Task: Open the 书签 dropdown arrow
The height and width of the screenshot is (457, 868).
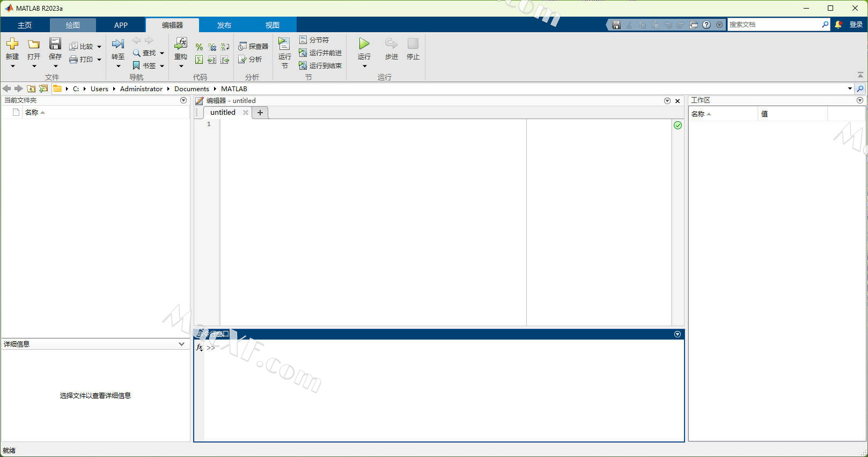Action: coord(162,66)
